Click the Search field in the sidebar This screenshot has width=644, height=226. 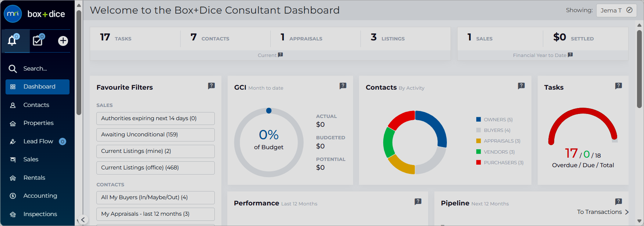38,69
